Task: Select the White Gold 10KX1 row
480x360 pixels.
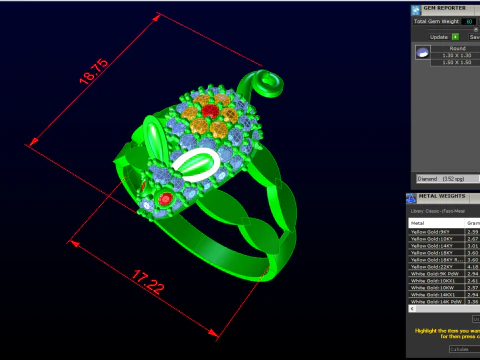Action: (x=444, y=281)
